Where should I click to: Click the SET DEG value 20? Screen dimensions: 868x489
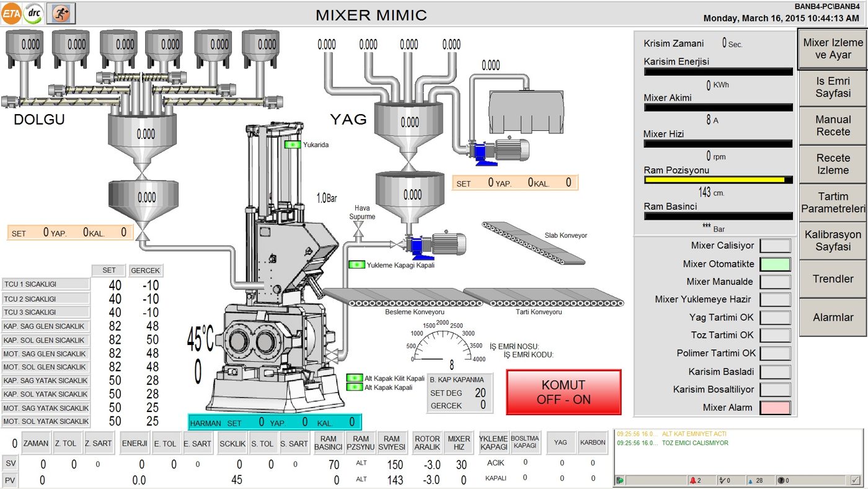480,393
